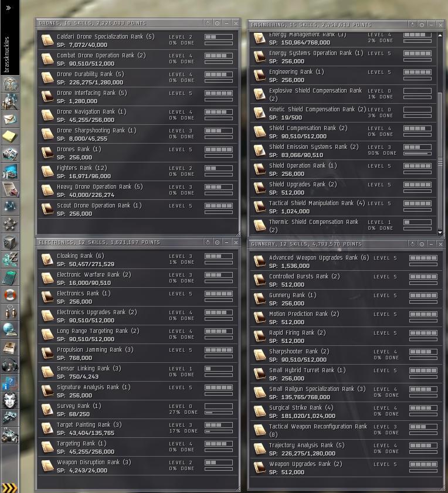Click scroll up arrow in Engineering window
The height and width of the screenshot is (493, 448).
(x=440, y=36)
